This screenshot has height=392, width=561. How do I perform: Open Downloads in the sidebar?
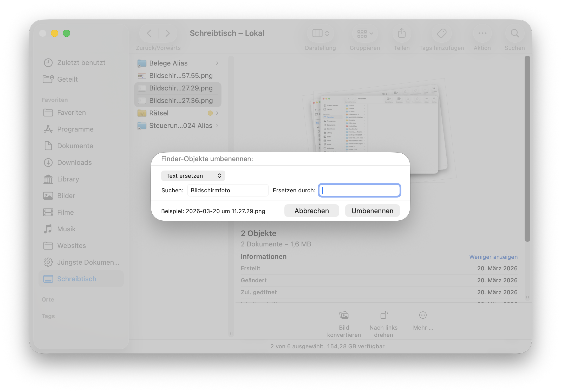(x=74, y=162)
